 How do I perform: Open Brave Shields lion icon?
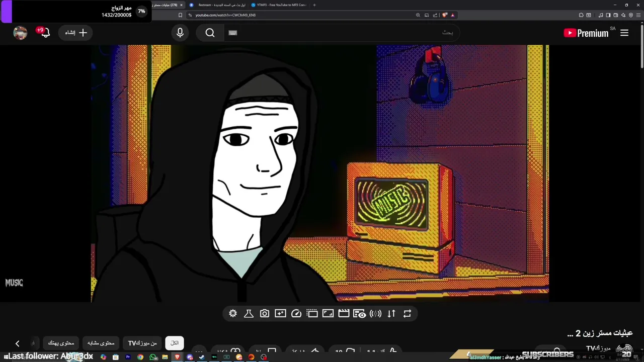click(x=445, y=15)
